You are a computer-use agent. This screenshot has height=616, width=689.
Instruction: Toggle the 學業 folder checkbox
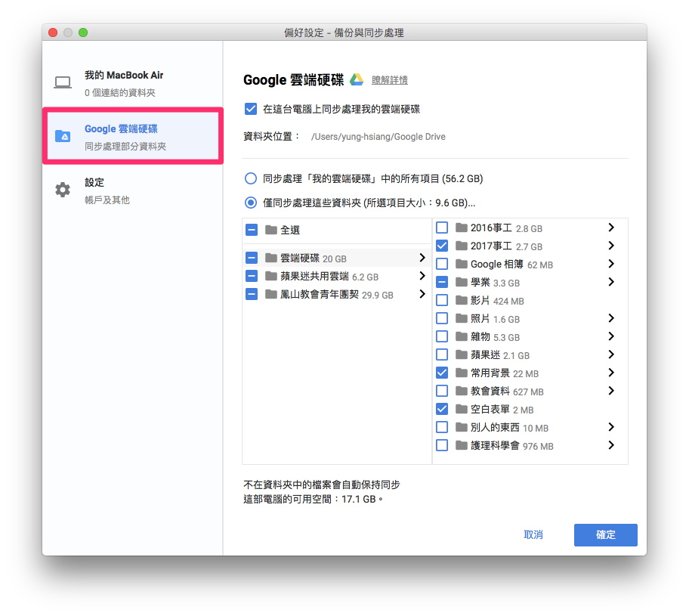click(x=442, y=282)
